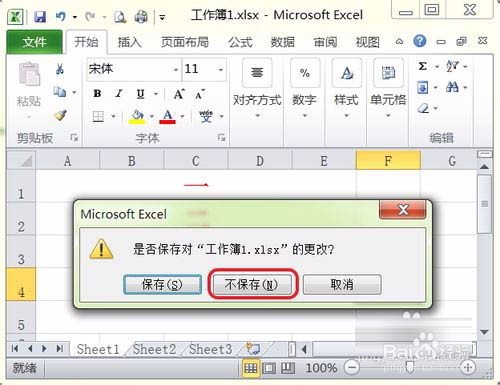This screenshot has width=500, height=385.
Task: Open the Font Color dropdown arrow
Action: pos(182,116)
